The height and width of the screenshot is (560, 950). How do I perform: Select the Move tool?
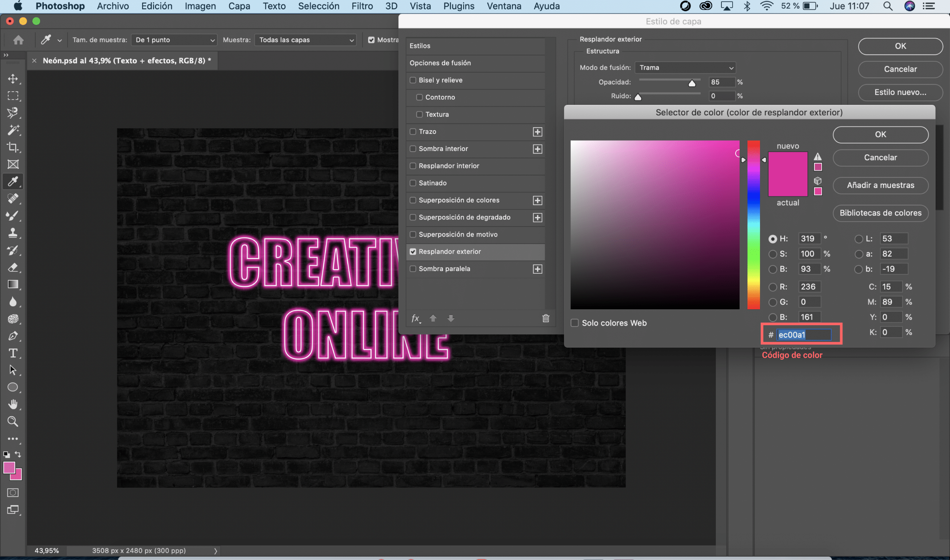coord(13,79)
